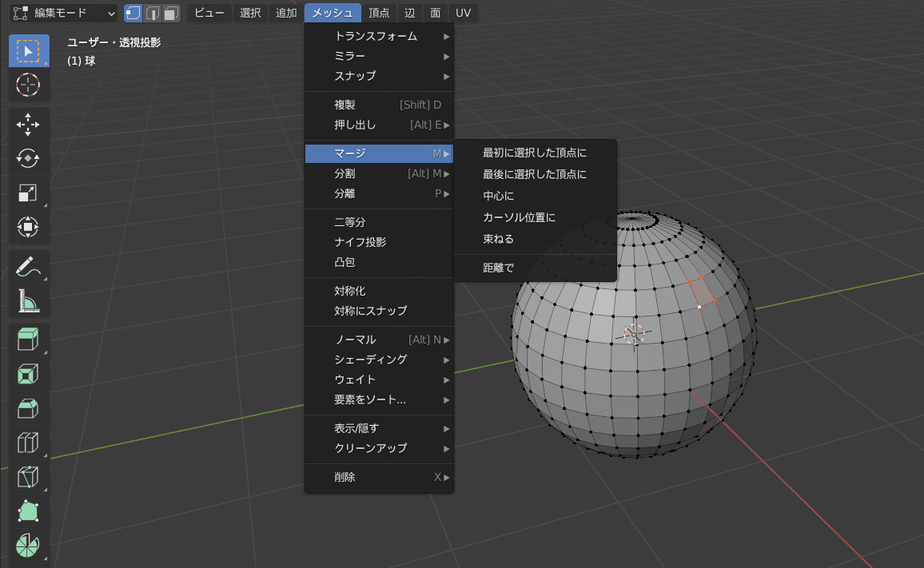Open the 辺 menu
Viewport: 924px width, 568px height.
[409, 13]
